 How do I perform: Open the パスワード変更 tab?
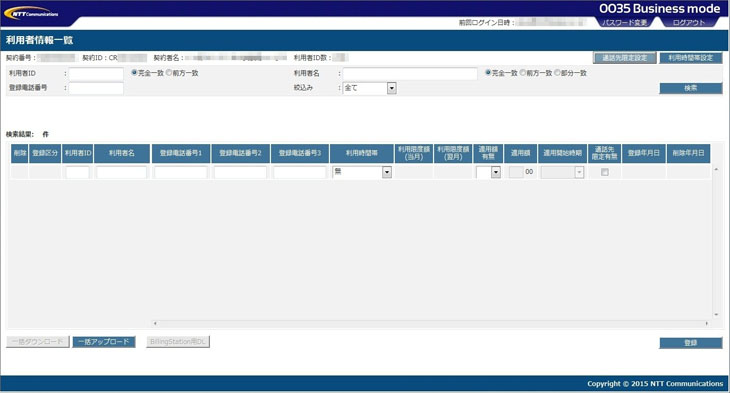(624, 22)
